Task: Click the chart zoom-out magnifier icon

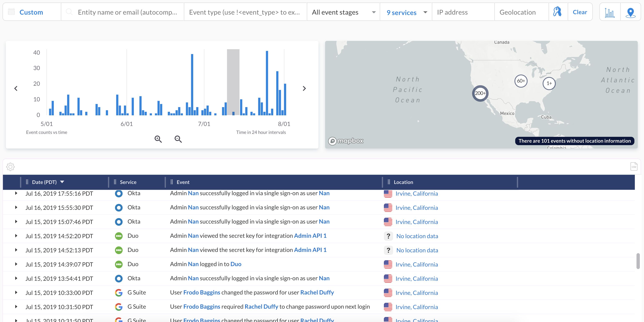Action: (178, 139)
